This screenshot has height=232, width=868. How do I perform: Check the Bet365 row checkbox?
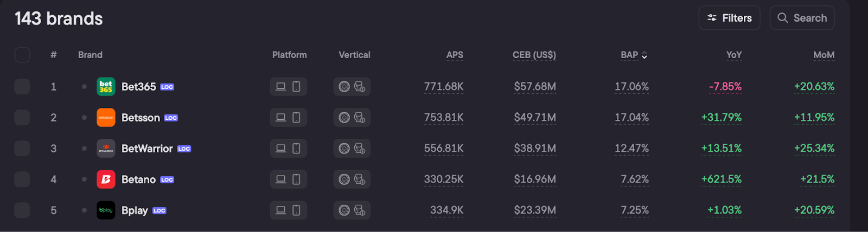22,87
